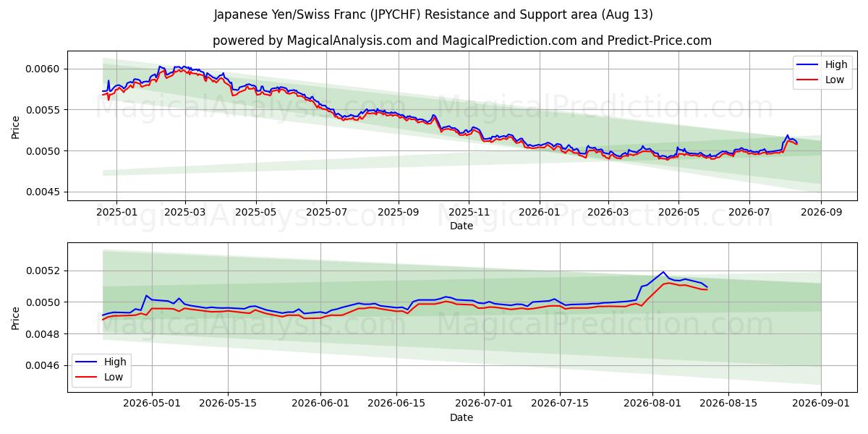Click the August 2026 peak in bottom chart
868x434 pixels.
pos(663,272)
